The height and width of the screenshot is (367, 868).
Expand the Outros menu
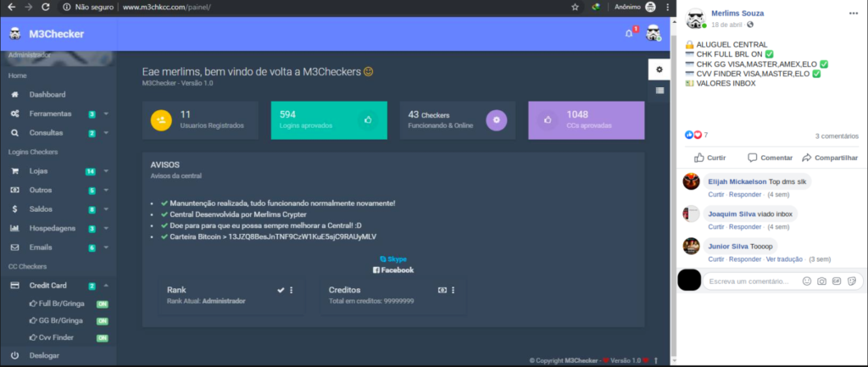58,190
